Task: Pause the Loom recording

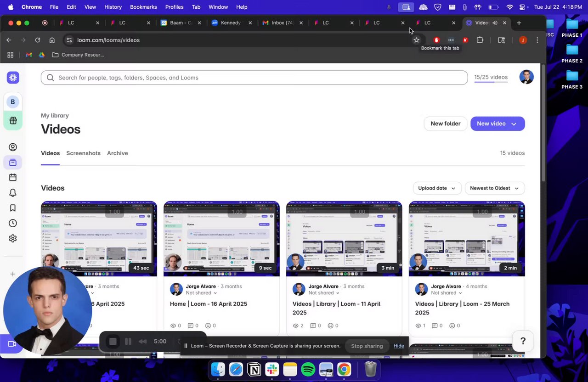Action: point(128,342)
